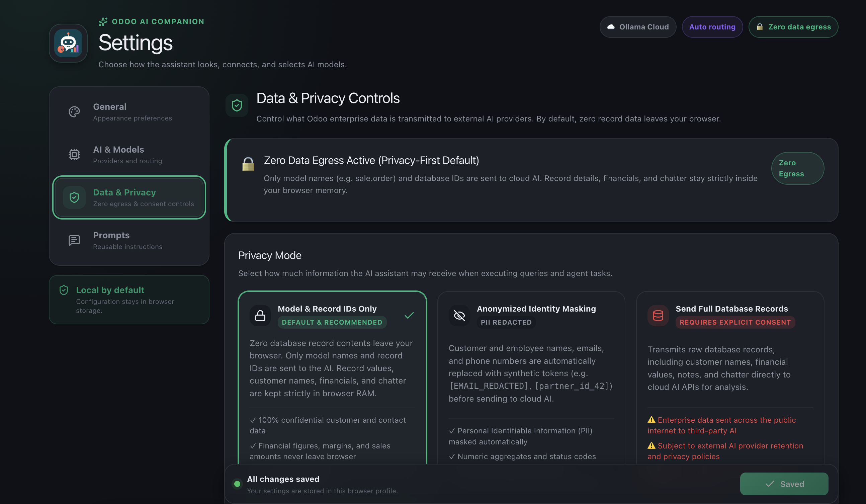Screen dimensions: 866x504
Task: Click the PII REDACTED label
Action: [506, 323]
